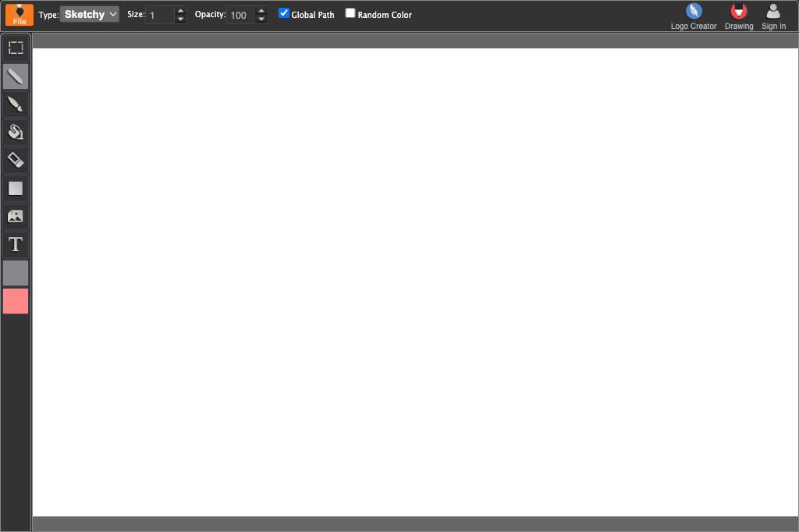The width and height of the screenshot is (799, 532).
Task: Increase brush Size with up arrow
Action: (180, 11)
